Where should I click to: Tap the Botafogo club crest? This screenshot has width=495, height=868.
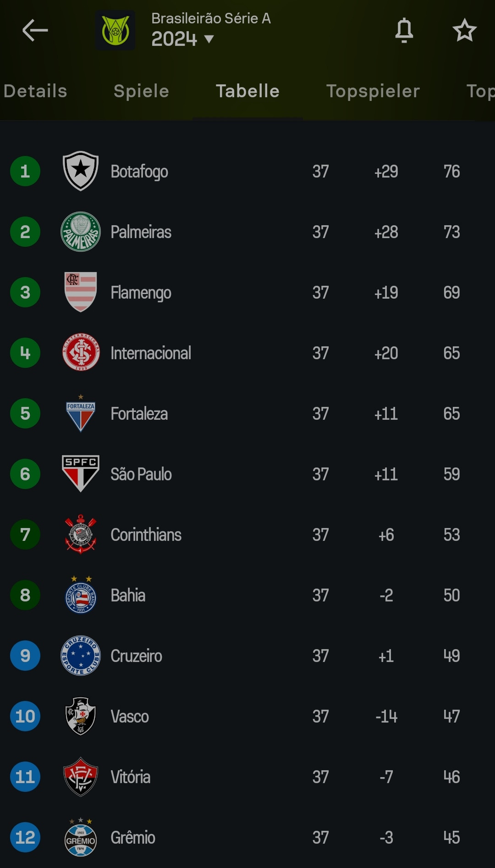(x=81, y=171)
